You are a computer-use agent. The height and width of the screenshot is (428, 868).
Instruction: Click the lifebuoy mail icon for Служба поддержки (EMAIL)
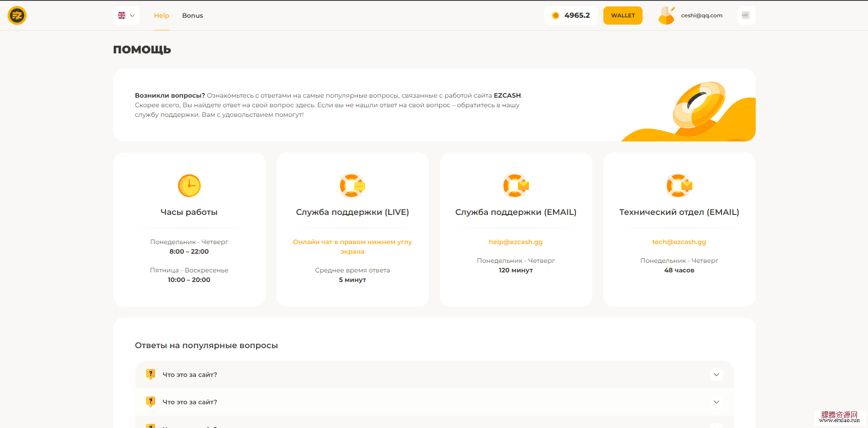516,186
